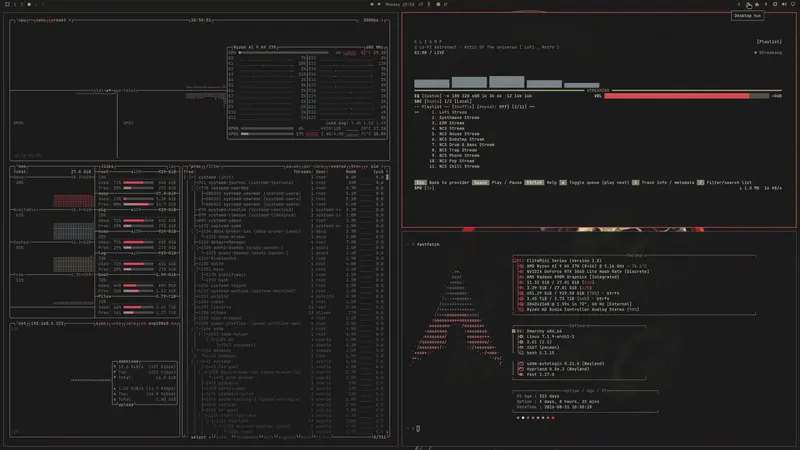The width and height of the screenshot is (800, 450).
Task: Click the Filter/search list hint
Action: tap(724, 183)
